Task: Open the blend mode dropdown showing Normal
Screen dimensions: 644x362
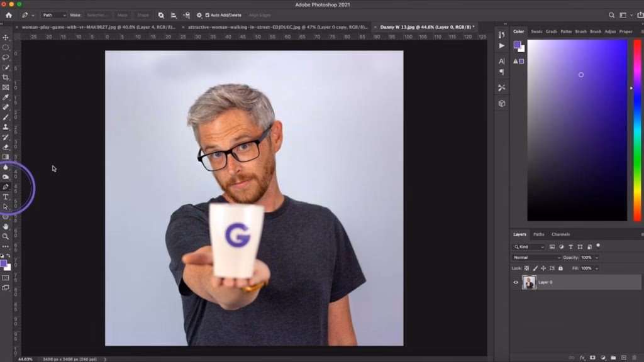Action: point(536,257)
